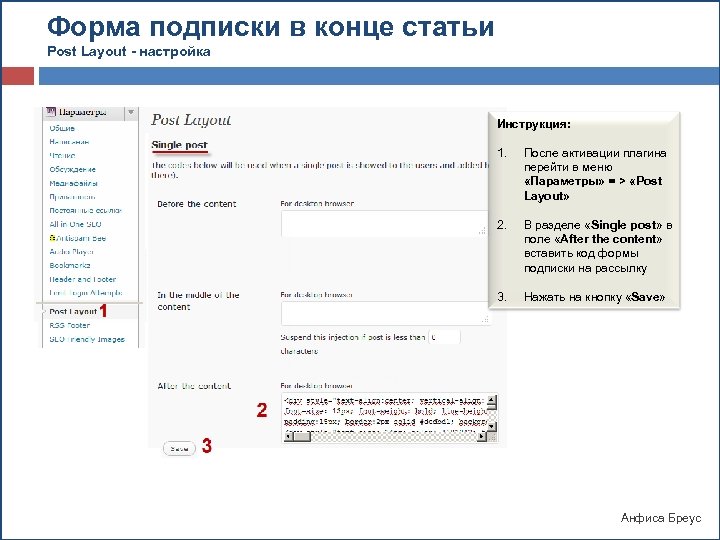Click the 'Before the content' label
The image size is (720, 540).
(197, 204)
